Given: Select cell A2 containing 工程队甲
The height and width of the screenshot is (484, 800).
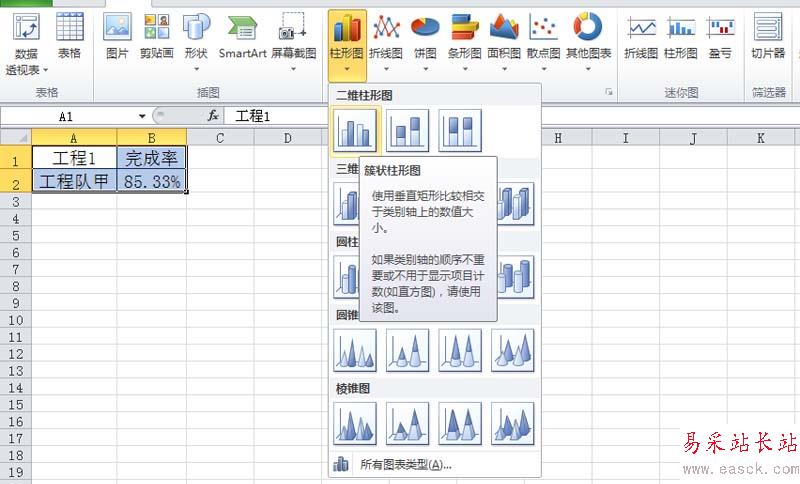Looking at the screenshot, I should tap(74, 181).
